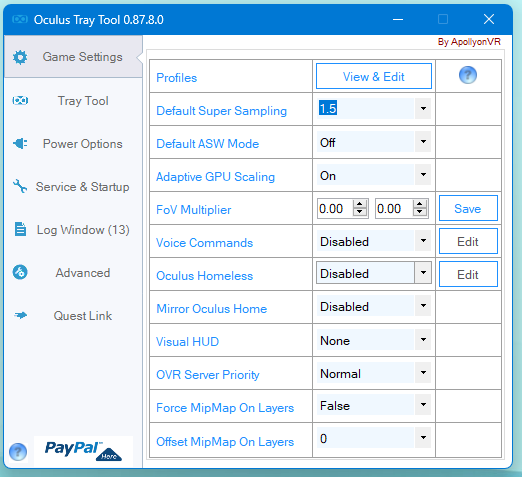The width and height of the screenshot is (522, 477).
Task: Click the Default Super Sampling label
Action: coord(221,111)
